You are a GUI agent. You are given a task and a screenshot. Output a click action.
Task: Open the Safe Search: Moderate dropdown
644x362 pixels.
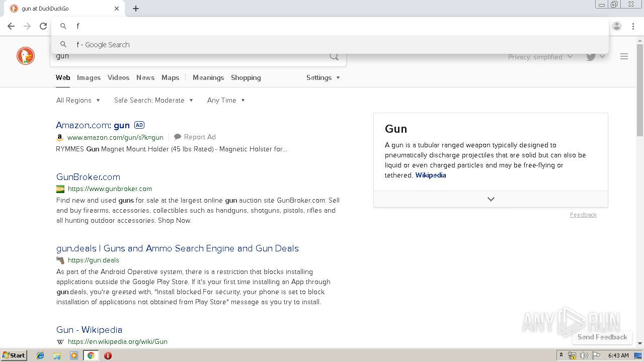pos(153,100)
